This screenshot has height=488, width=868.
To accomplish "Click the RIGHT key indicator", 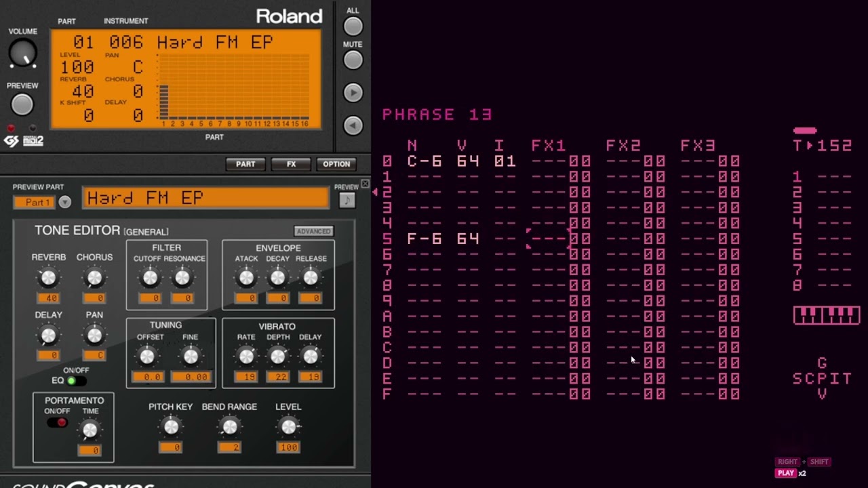I will pos(788,462).
